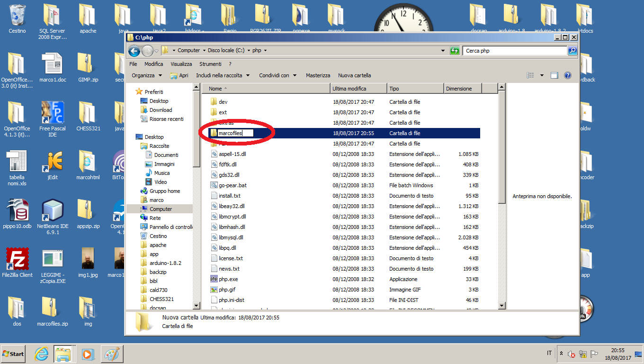The height and width of the screenshot is (364, 644).
Task: Click the Cerca php search field
Action: click(514, 51)
